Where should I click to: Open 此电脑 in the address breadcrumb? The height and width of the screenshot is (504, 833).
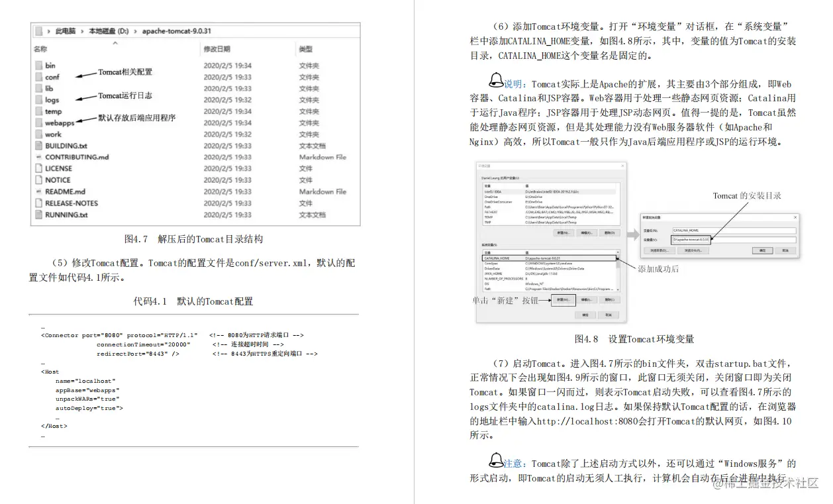tap(66, 31)
